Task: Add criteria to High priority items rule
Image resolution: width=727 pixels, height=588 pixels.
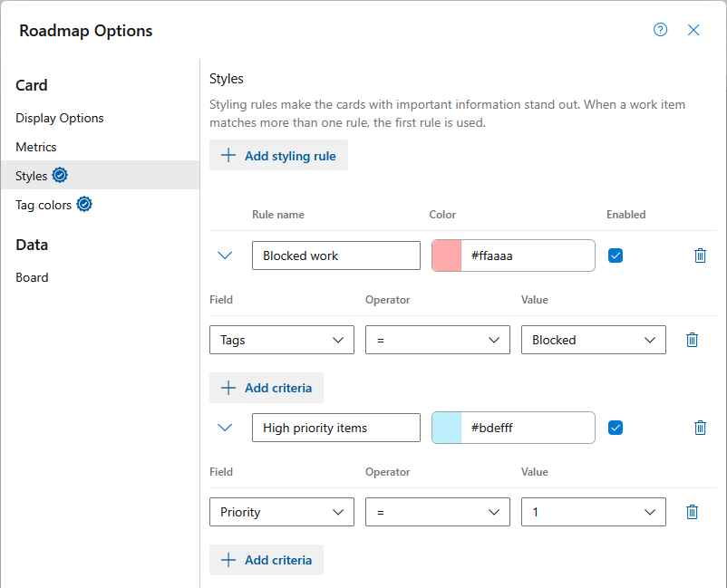Action: click(267, 560)
